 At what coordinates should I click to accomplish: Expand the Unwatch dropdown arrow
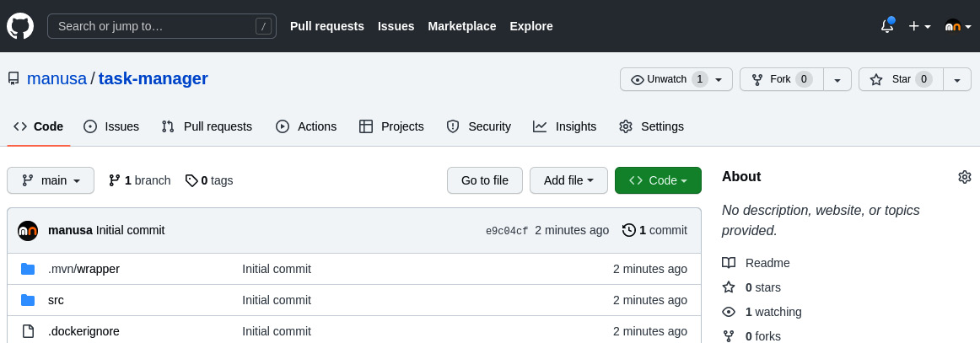[719, 79]
